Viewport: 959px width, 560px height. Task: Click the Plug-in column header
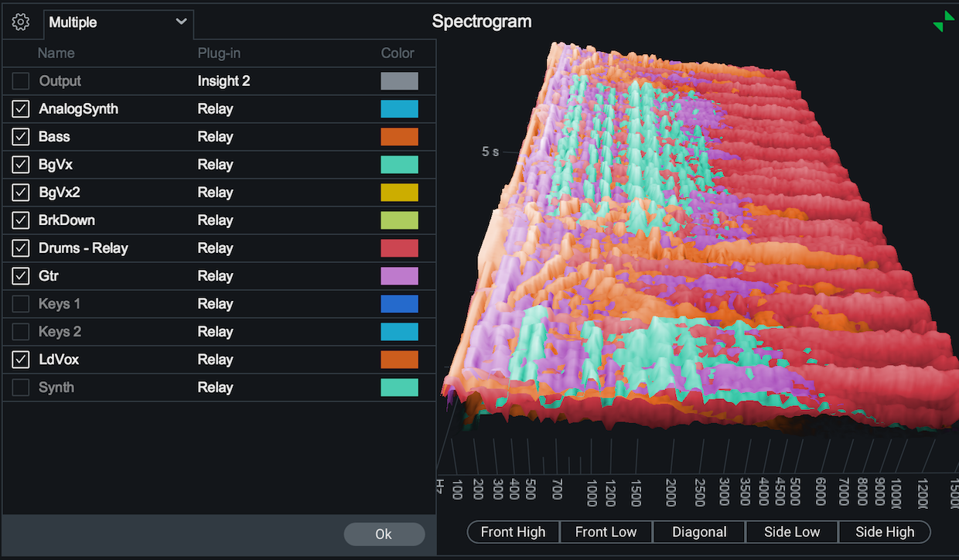point(220,53)
